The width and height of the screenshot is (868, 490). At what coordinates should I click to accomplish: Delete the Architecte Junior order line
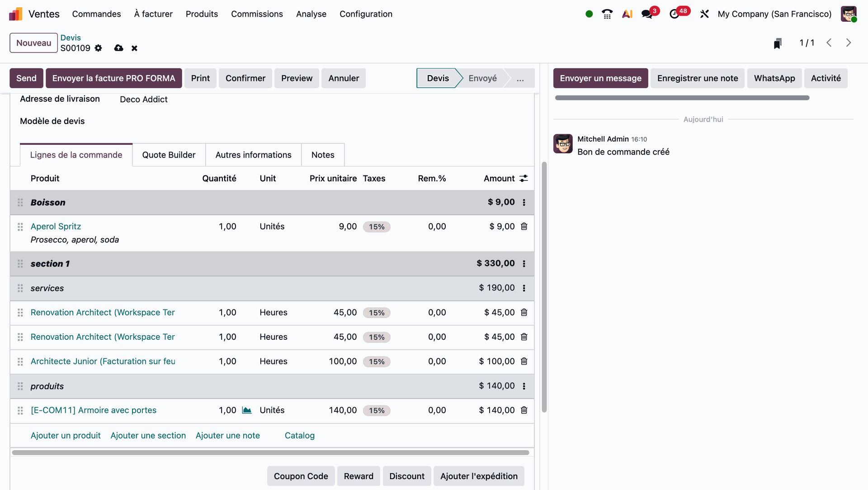pos(524,361)
